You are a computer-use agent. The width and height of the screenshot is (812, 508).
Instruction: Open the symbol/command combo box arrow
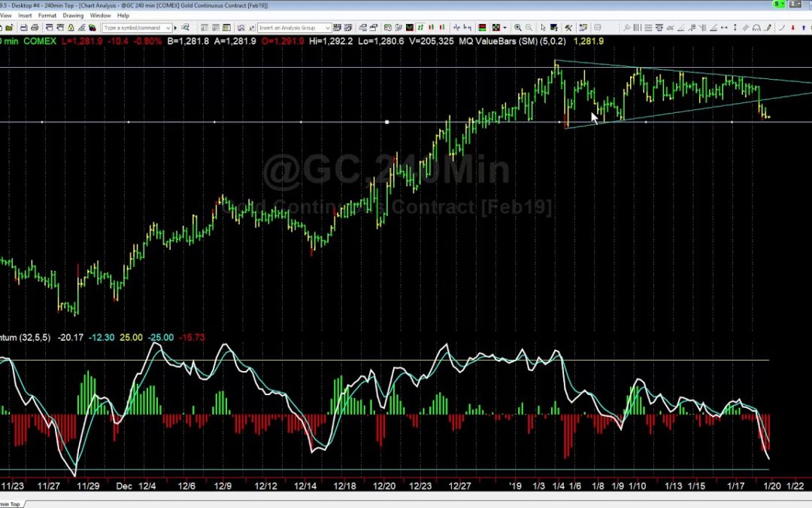[168, 28]
